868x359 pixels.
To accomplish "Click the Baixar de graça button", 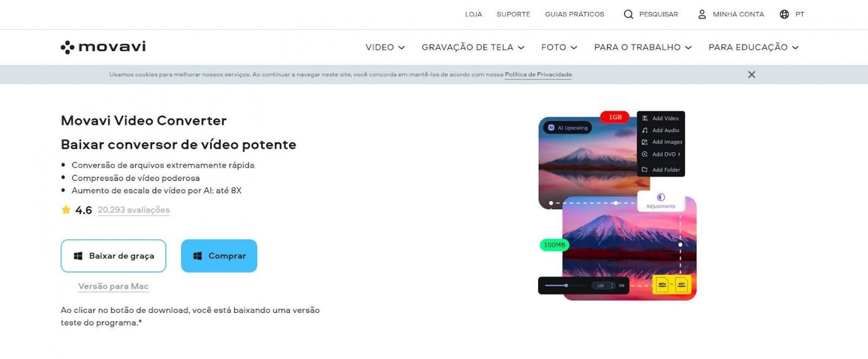I will pos(113,256).
